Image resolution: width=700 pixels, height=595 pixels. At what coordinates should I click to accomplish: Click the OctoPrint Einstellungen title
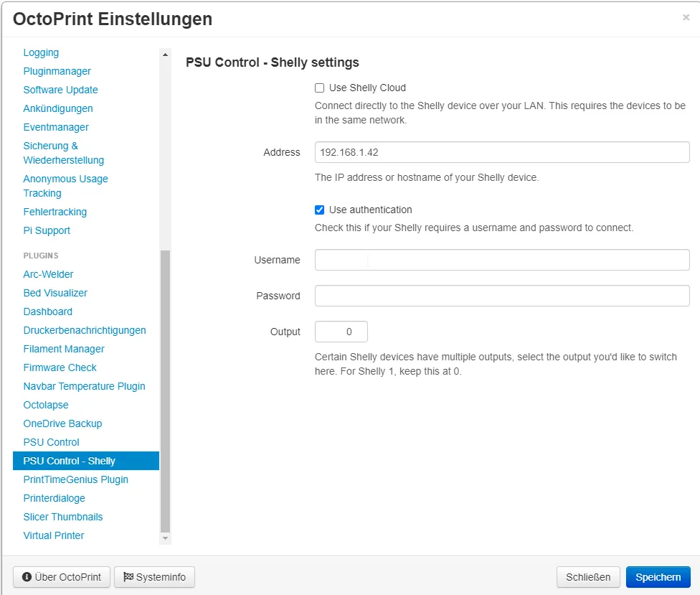(x=113, y=19)
